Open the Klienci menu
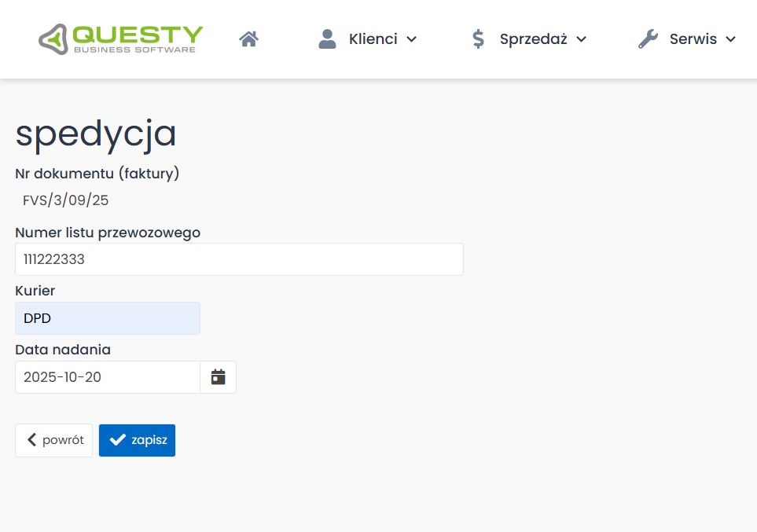This screenshot has height=532, width=757. tap(373, 38)
